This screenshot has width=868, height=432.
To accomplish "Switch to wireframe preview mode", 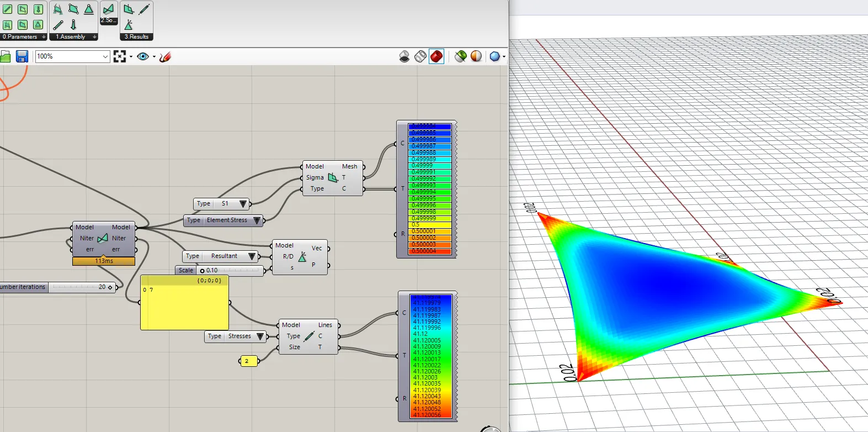I will tap(420, 56).
